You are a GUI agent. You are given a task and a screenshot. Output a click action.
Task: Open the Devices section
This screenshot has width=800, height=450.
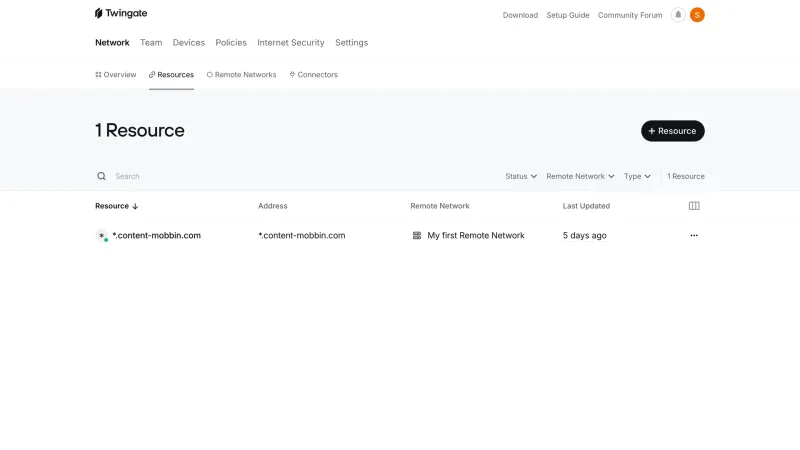tap(189, 42)
